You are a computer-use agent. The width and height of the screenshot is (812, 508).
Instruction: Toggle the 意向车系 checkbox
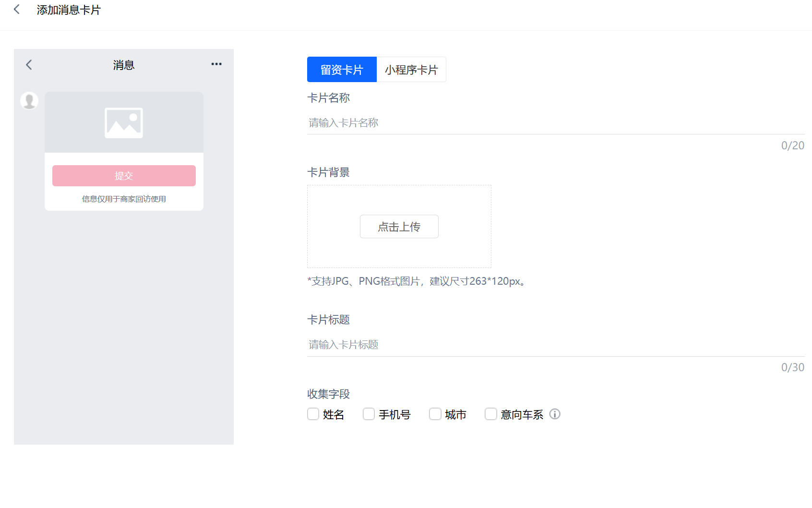491,414
